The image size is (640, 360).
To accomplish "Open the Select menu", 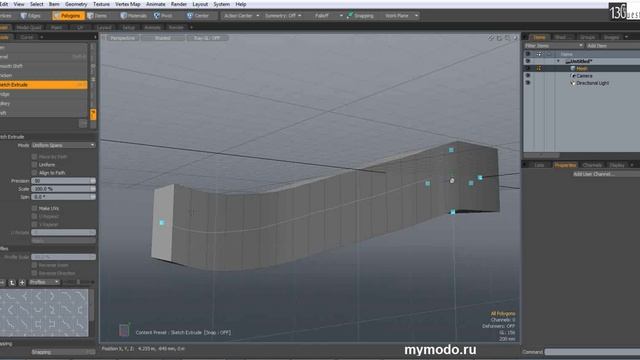I will [x=36, y=4].
